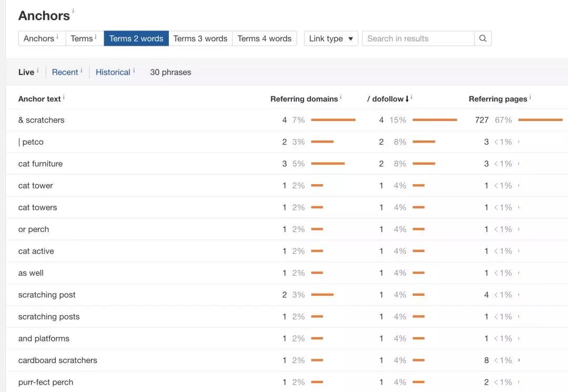Select the Live data view
The height and width of the screenshot is (392, 568).
[26, 72]
